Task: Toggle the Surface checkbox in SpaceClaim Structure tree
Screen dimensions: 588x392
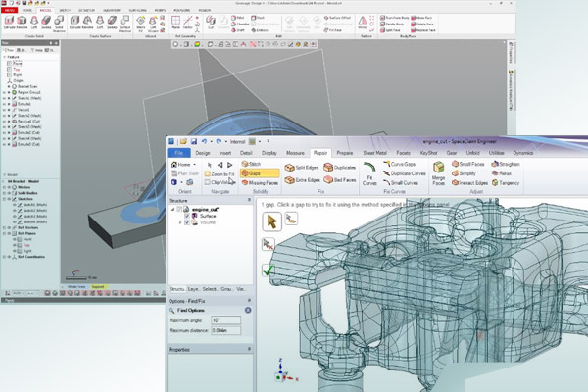Action: coord(187,216)
